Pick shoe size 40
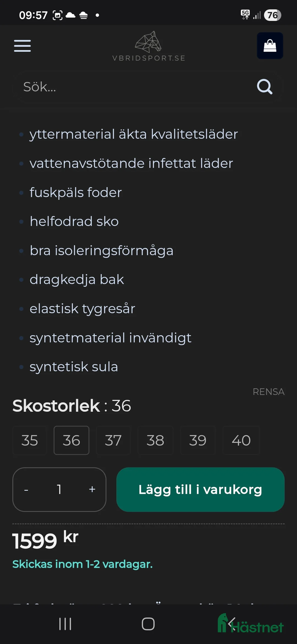The height and width of the screenshot is (644, 297). click(x=241, y=440)
